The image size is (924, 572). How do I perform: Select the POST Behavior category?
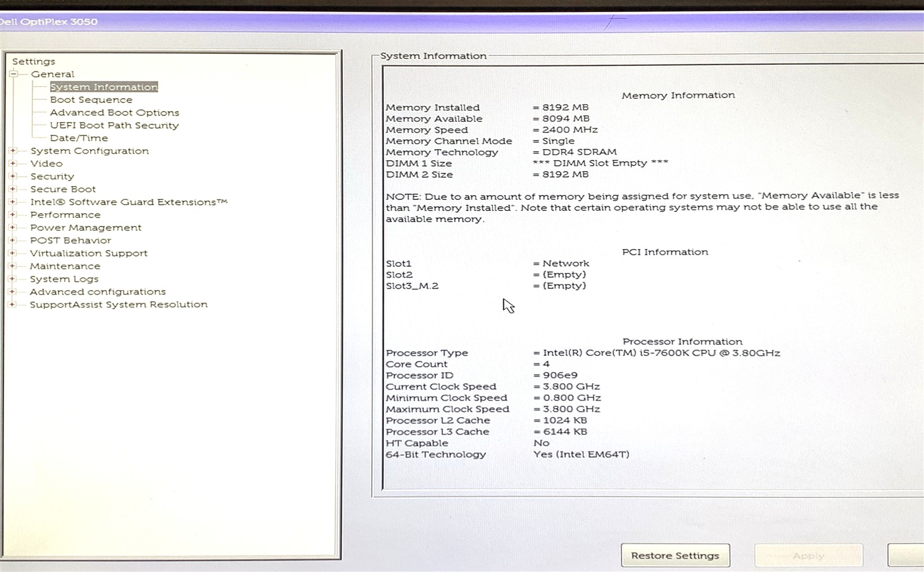70,240
